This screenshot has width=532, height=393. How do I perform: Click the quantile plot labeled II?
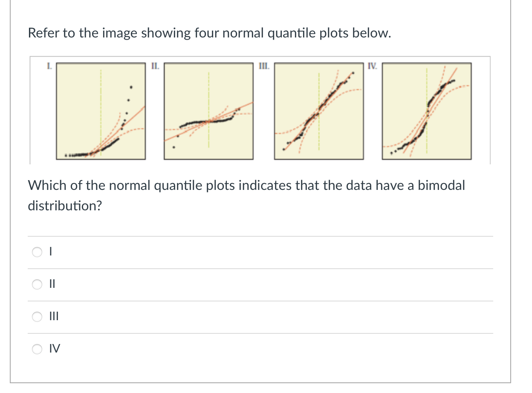pyautogui.click(x=208, y=111)
